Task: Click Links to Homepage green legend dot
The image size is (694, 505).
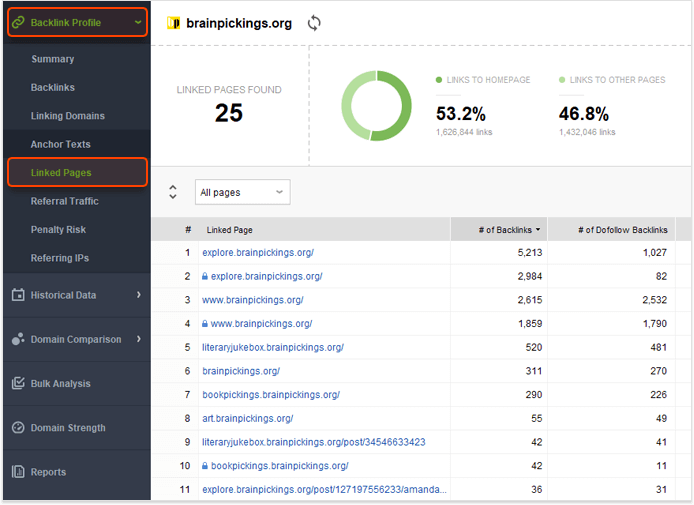Action: (x=439, y=80)
